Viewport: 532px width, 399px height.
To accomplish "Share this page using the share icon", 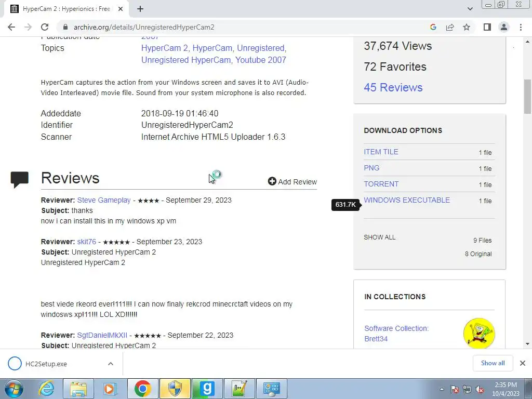I will click(x=450, y=27).
